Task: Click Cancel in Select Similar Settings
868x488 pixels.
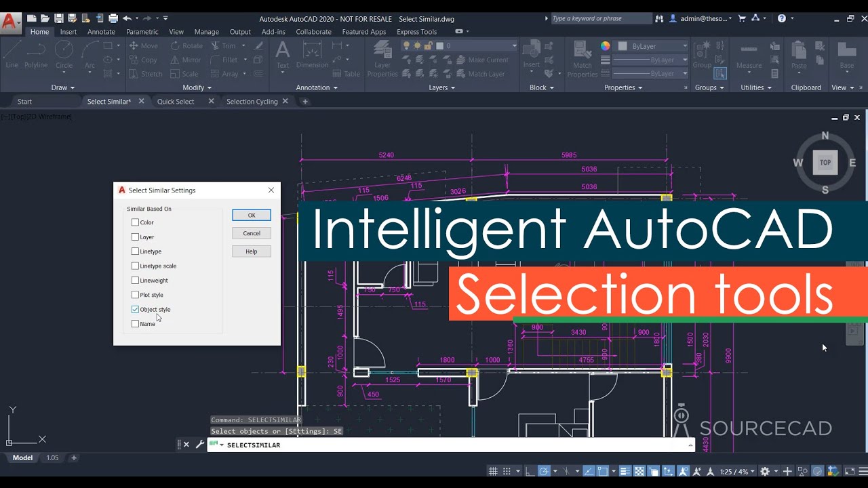Action: pos(252,233)
